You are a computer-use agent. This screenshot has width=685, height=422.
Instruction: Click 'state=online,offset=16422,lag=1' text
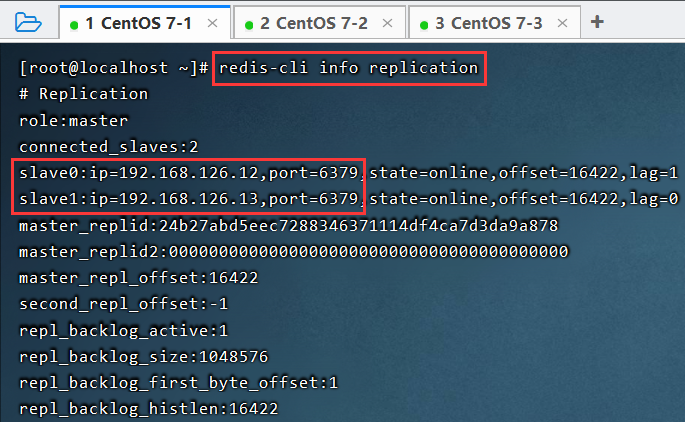[x=524, y=173]
